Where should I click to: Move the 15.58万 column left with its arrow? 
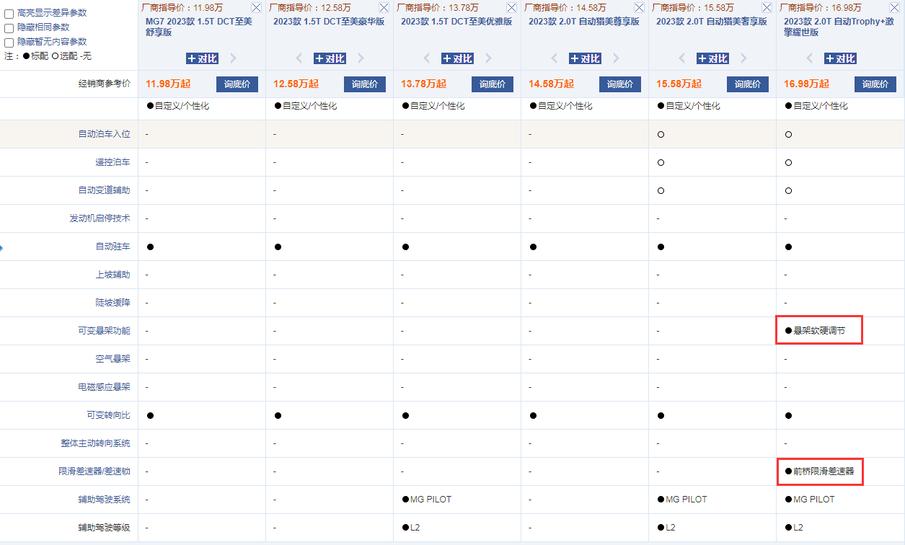point(682,58)
